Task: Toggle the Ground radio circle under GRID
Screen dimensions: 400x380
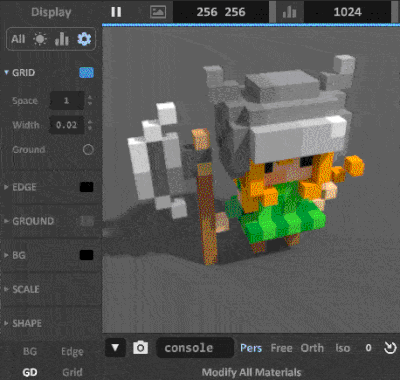Action: (88, 150)
